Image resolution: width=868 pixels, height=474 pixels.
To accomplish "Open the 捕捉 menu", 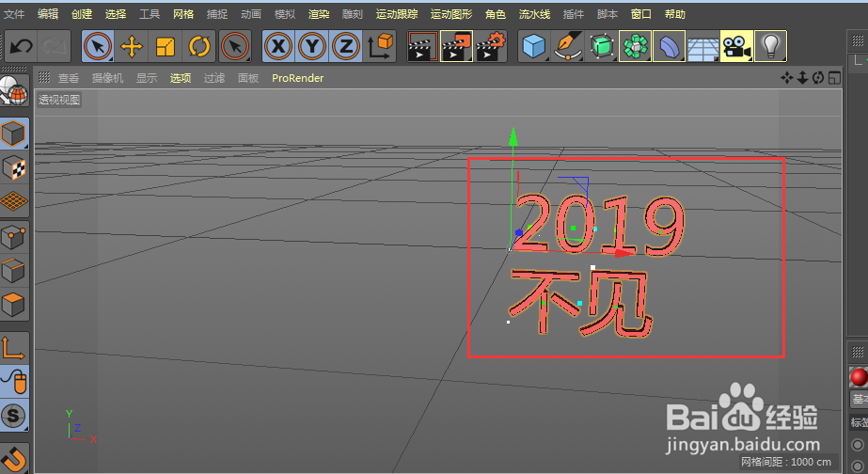I will click(x=217, y=14).
